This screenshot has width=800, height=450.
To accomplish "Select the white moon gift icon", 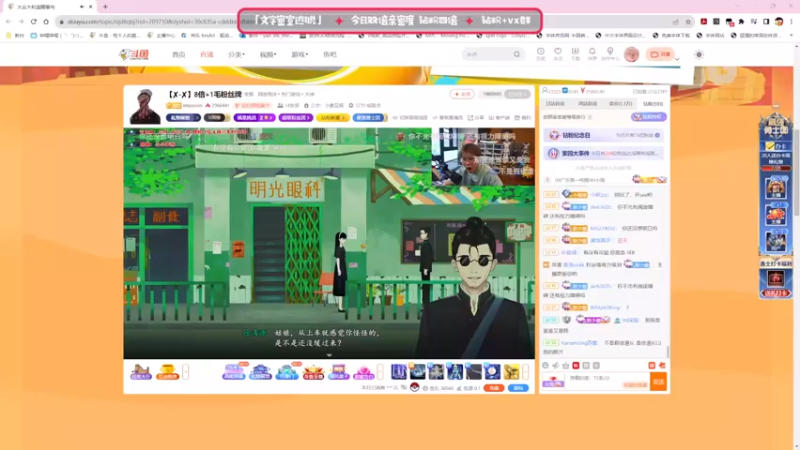I will point(492,371).
